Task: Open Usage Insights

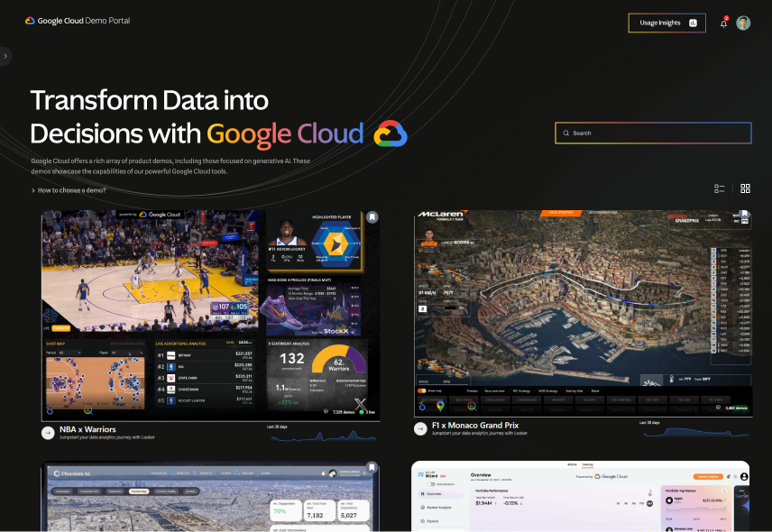Action: [666, 23]
